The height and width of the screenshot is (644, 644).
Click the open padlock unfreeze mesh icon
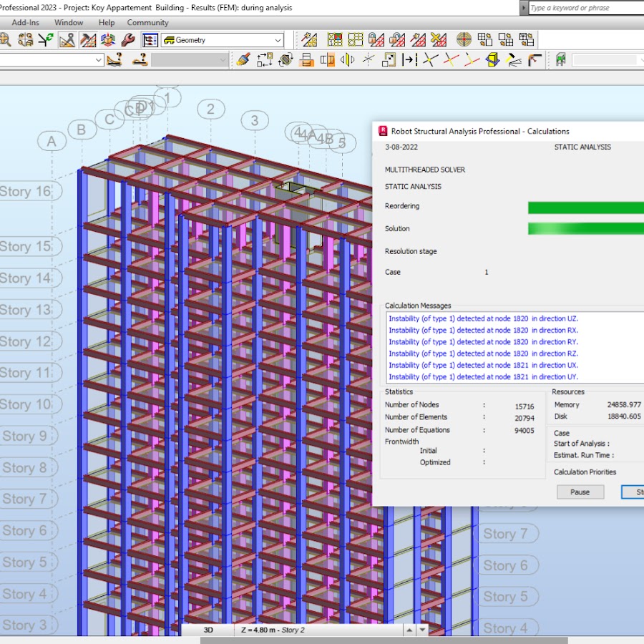point(396,40)
